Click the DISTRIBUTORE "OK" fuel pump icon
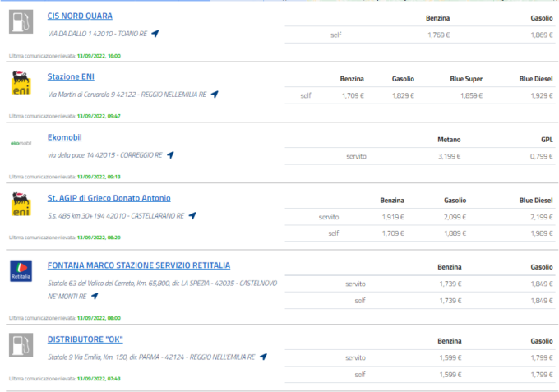 click(21, 345)
